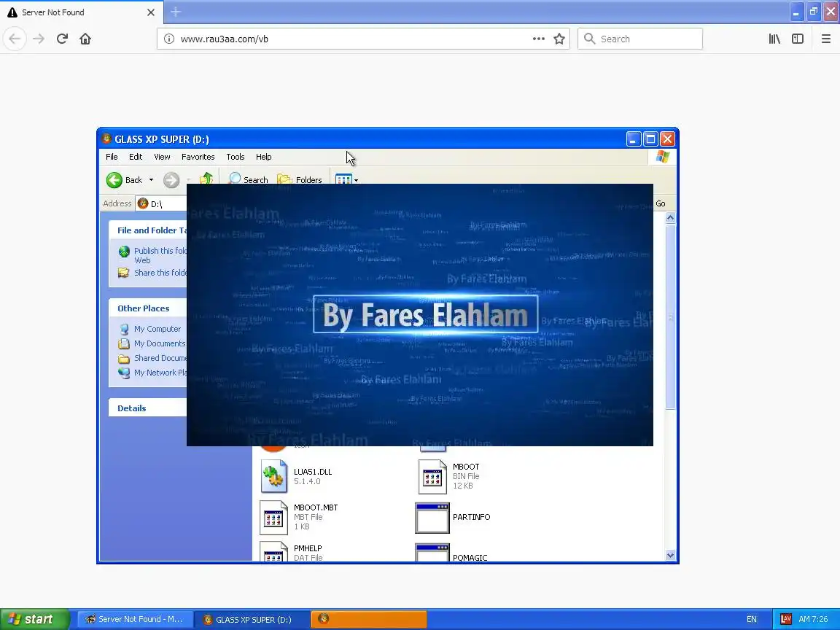
Task: Click the orange highlighted taskbar item
Action: click(x=369, y=619)
